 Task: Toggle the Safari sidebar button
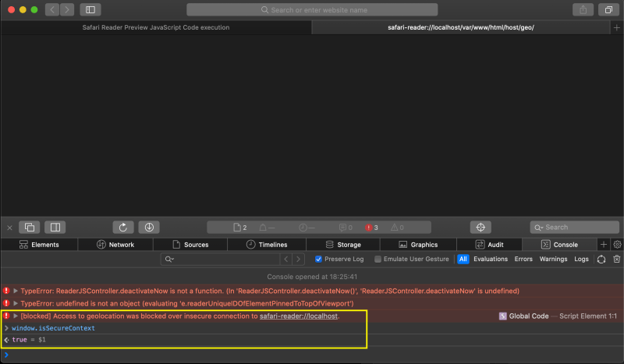pyautogui.click(x=90, y=9)
